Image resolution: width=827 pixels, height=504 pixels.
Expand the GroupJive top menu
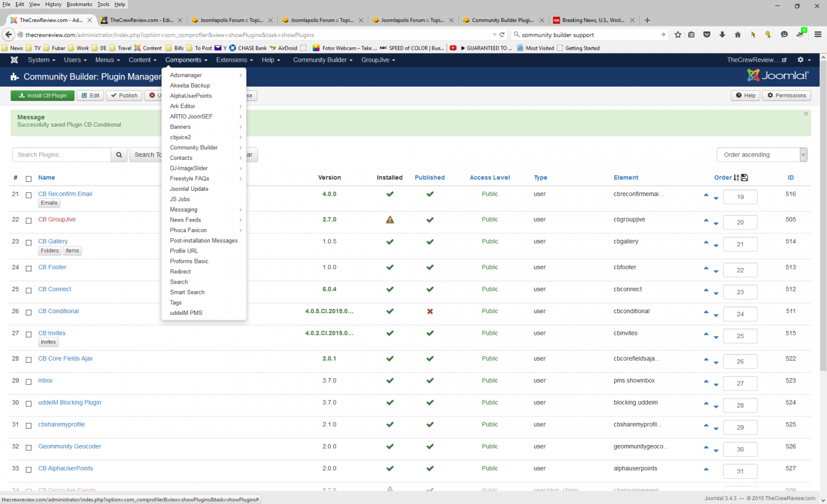378,60
